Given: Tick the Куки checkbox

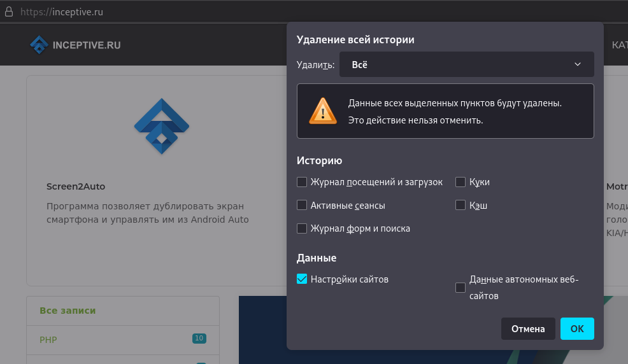Looking at the screenshot, I should [460, 182].
